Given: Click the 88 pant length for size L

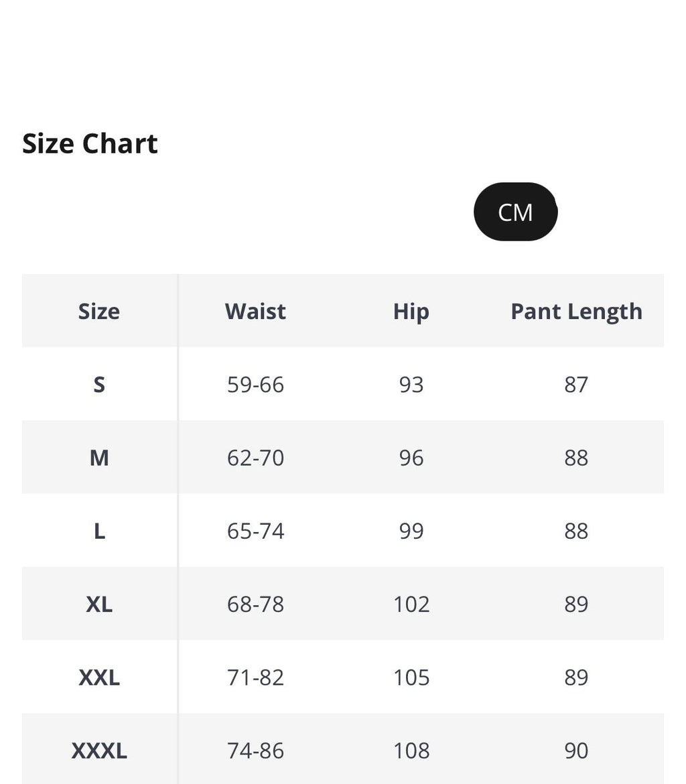Looking at the screenshot, I should 576,531.
